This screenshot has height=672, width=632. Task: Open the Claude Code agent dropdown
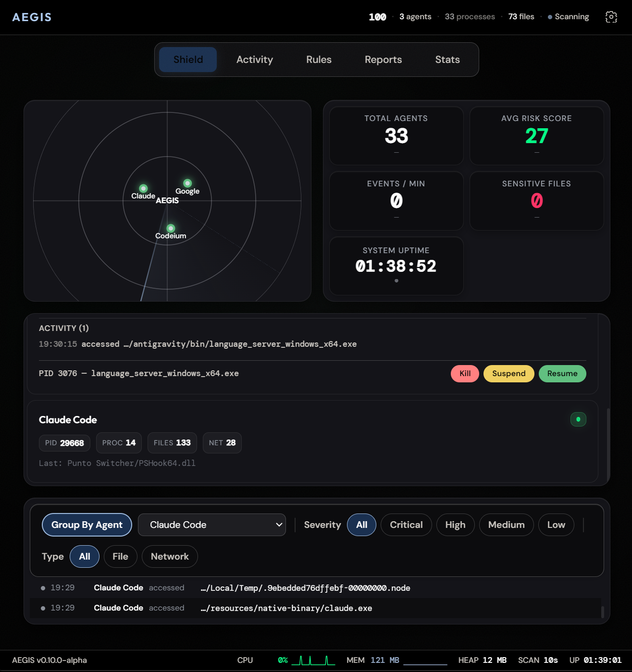pyautogui.click(x=212, y=525)
